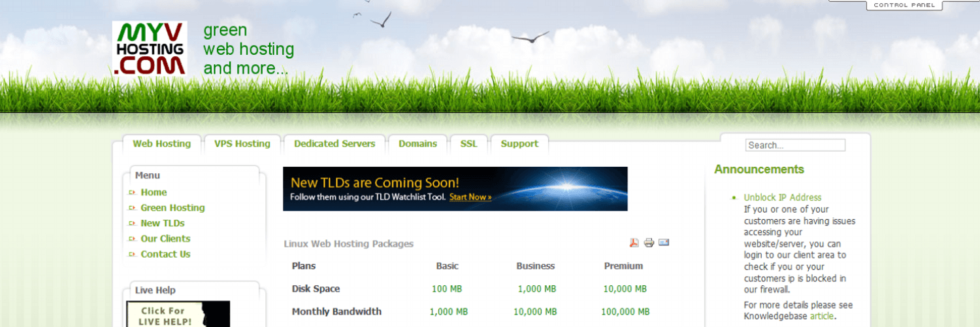Select the 100,000 MB bandwidth value
The height and width of the screenshot is (327, 980).
click(626, 312)
